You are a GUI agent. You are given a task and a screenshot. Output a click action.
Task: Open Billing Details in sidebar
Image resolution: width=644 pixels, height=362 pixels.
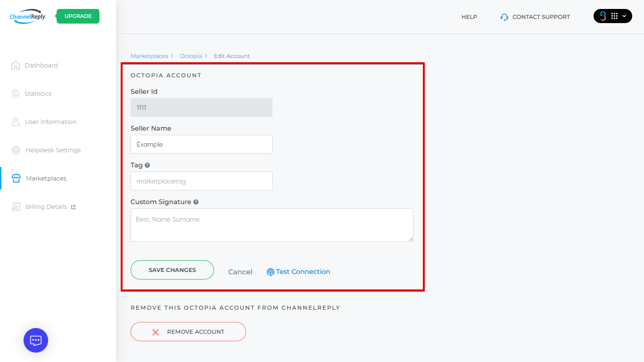click(x=46, y=206)
